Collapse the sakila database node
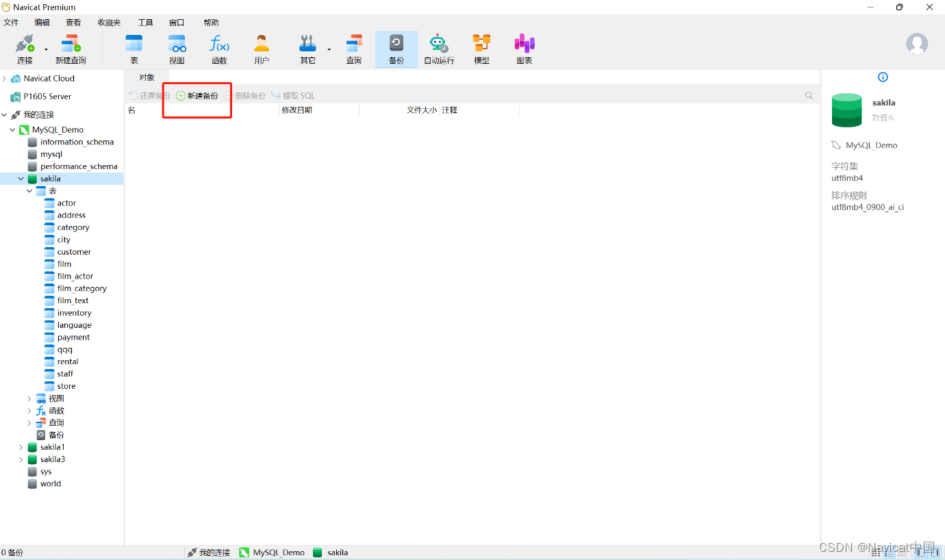This screenshot has height=560, width=945. (21, 179)
